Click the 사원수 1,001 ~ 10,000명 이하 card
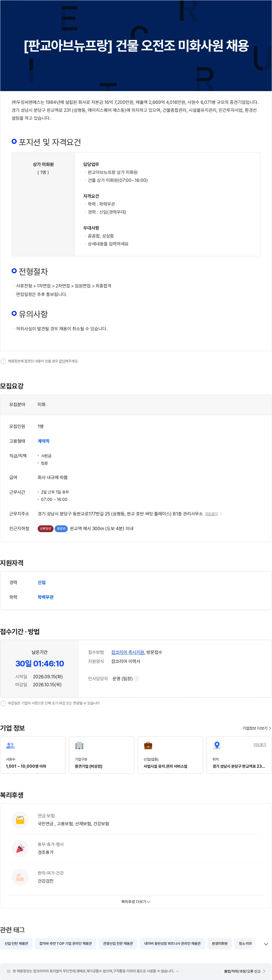272x980 pixels. coord(33,755)
